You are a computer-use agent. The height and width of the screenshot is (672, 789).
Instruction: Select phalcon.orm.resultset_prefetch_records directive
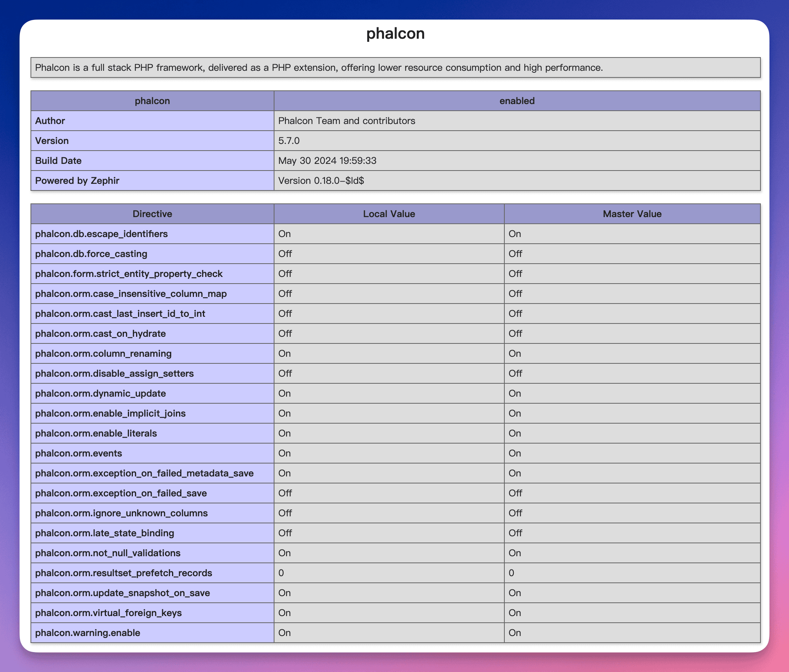tap(124, 573)
